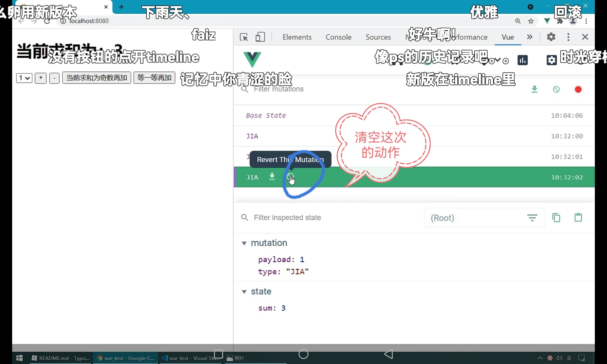This screenshot has width=607, height=364.
Task: Open Vue devtools settings gear icon
Action: [551, 60]
